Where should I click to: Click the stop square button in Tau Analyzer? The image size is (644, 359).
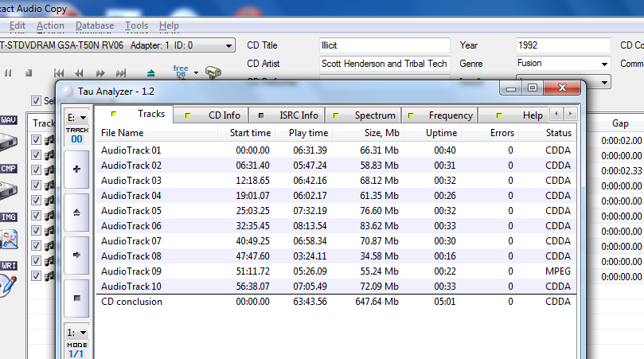click(76, 299)
